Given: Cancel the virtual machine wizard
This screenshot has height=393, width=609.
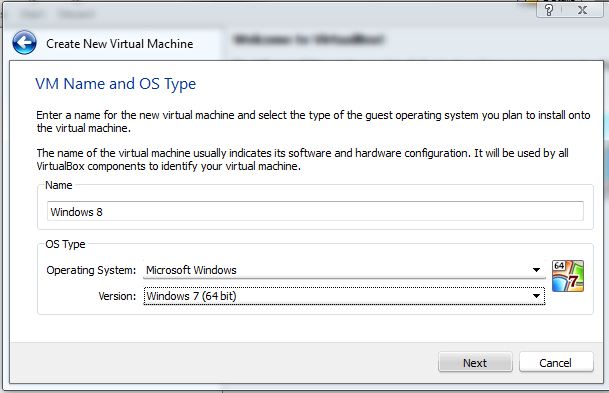Looking at the screenshot, I should point(556,363).
